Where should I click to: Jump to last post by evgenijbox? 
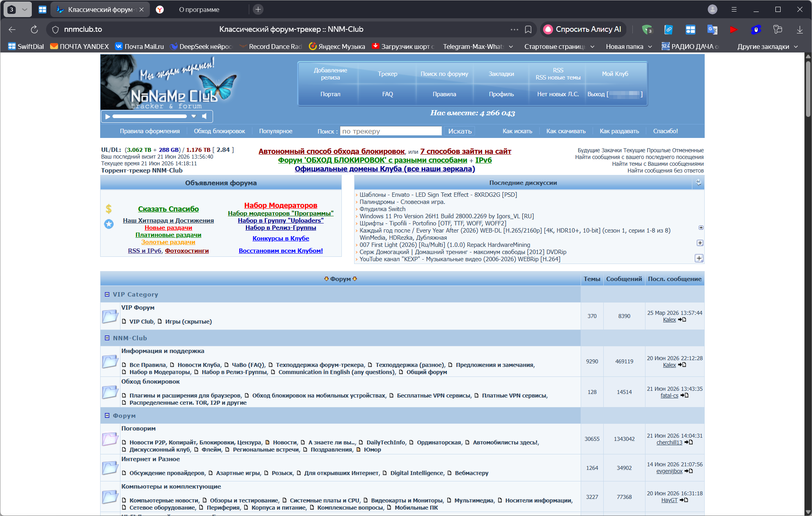coord(688,471)
